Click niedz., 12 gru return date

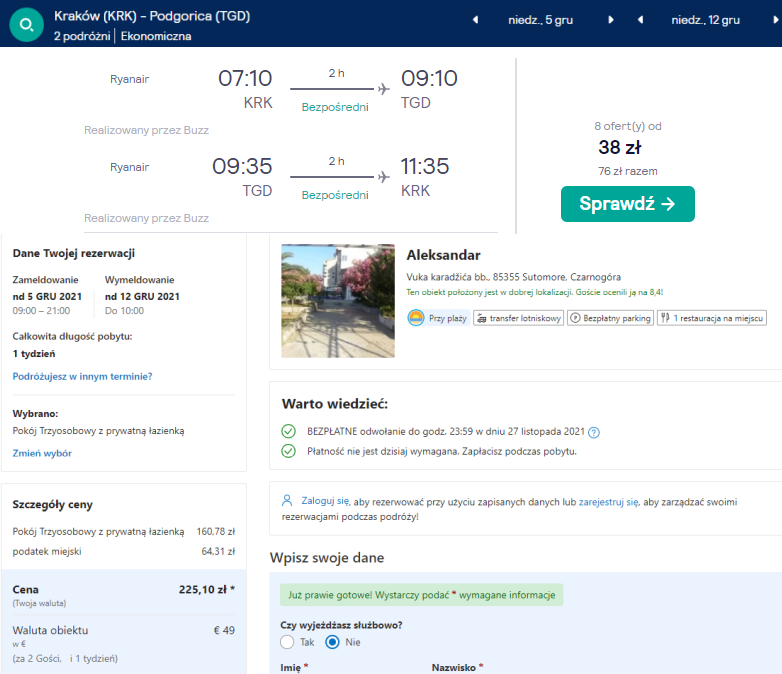pos(706,20)
